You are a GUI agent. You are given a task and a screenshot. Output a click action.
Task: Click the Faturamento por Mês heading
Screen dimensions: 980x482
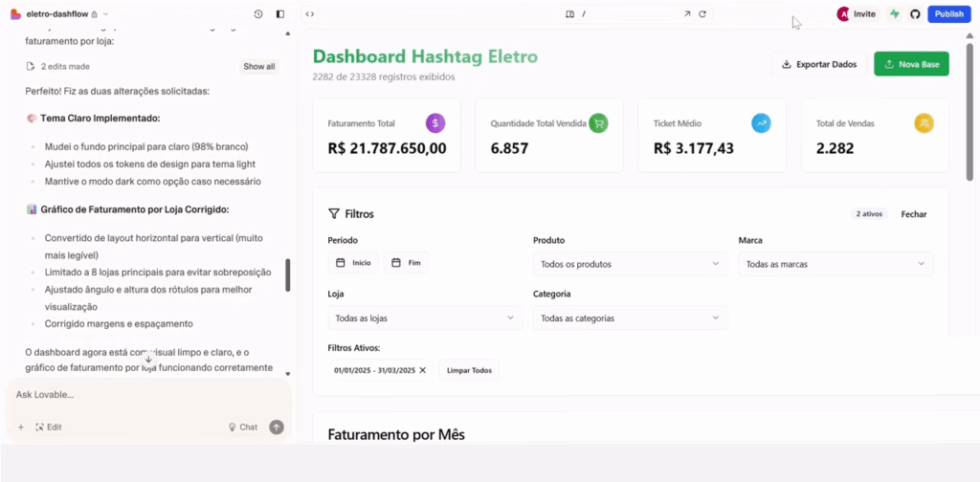coord(396,434)
